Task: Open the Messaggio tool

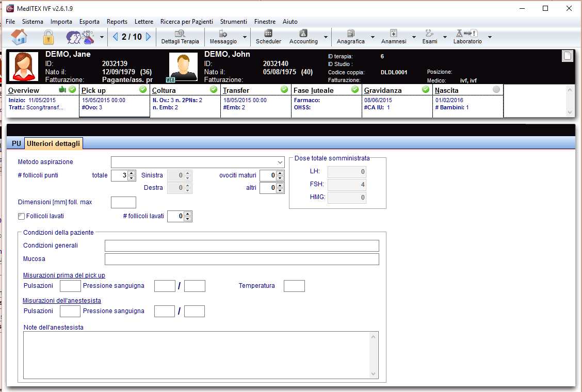Action: pos(223,37)
